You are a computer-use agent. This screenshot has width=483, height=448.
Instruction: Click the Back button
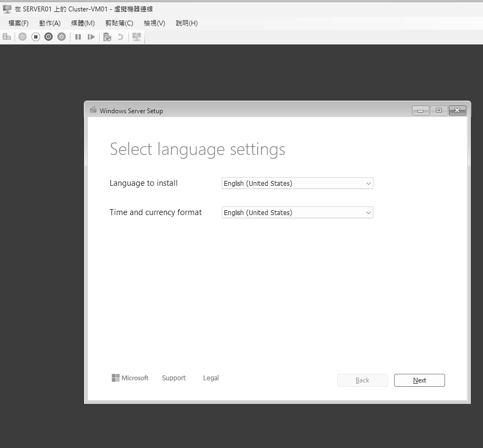362,380
